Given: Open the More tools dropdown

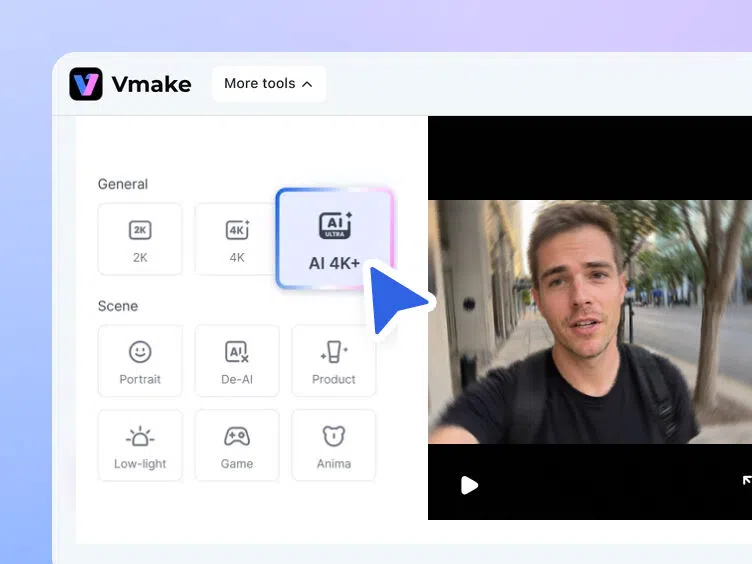Looking at the screenshot, I should 269,84.
